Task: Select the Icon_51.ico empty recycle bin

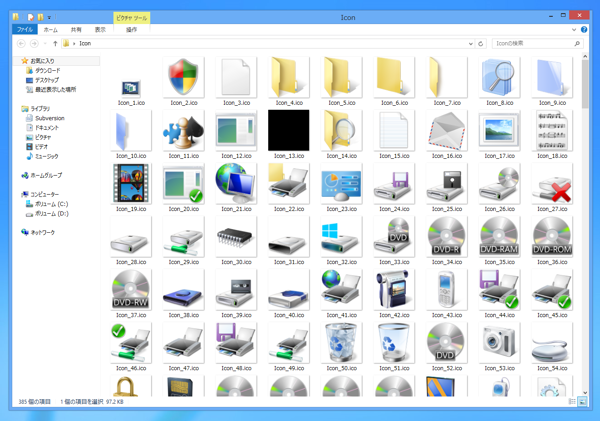Action: point(394,343)
